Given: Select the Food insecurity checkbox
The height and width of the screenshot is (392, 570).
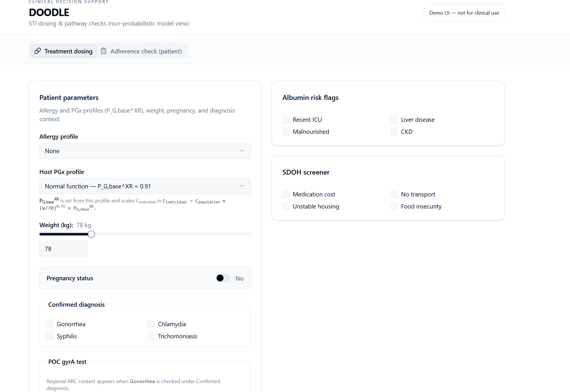Looking at the screenshot, I should coord(394,206).
